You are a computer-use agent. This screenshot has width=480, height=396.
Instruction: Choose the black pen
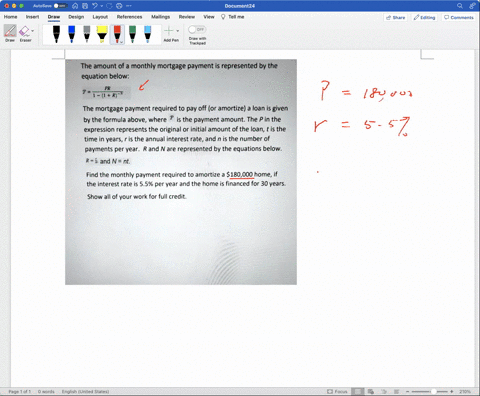pos(56,34)
